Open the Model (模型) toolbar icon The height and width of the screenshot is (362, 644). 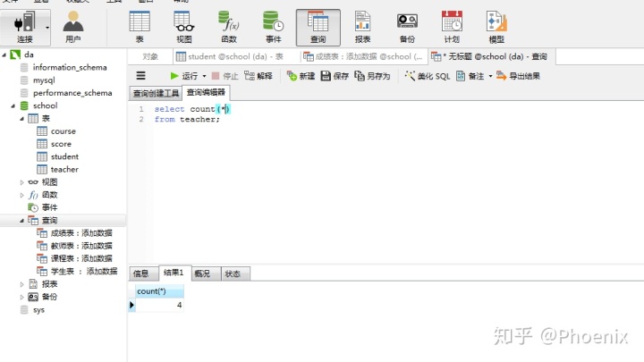[x=496, y=27]
